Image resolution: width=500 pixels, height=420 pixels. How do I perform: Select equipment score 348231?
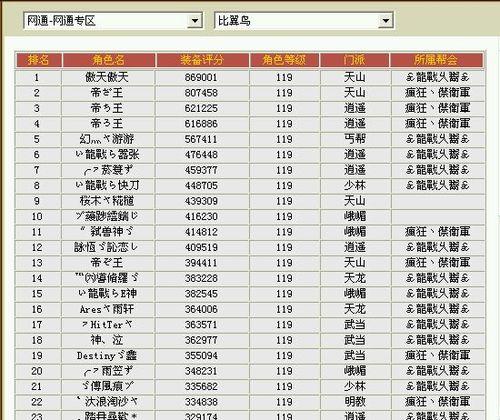201,371
